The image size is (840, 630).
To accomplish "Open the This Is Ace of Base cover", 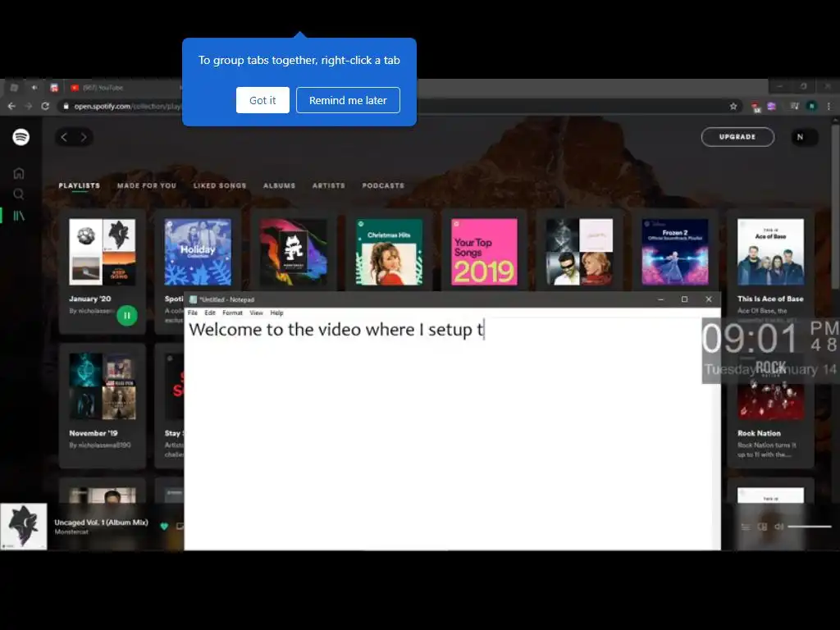I will click(x=770, y=252).
